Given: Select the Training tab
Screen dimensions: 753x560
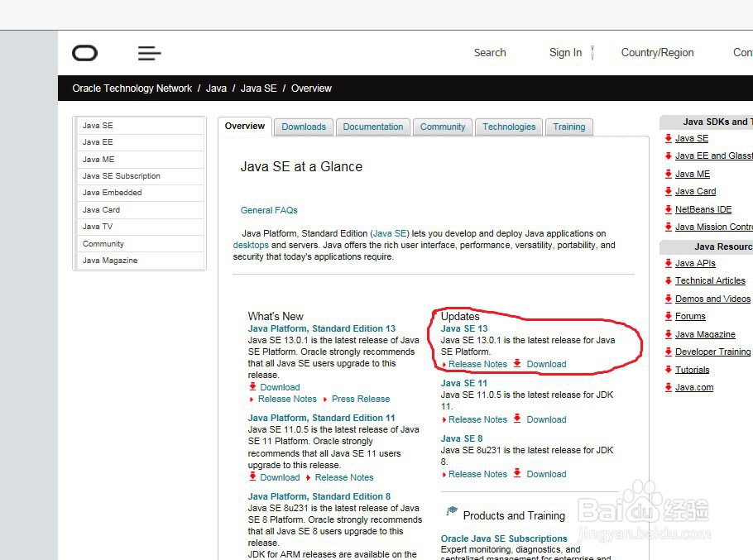Looking at the screenshot, I should [x=569, y=127].
